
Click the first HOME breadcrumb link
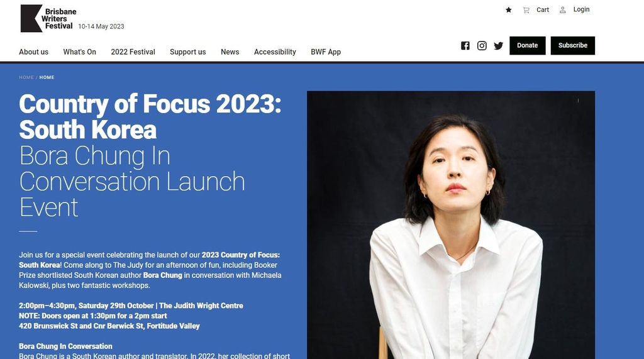(26, 77)
